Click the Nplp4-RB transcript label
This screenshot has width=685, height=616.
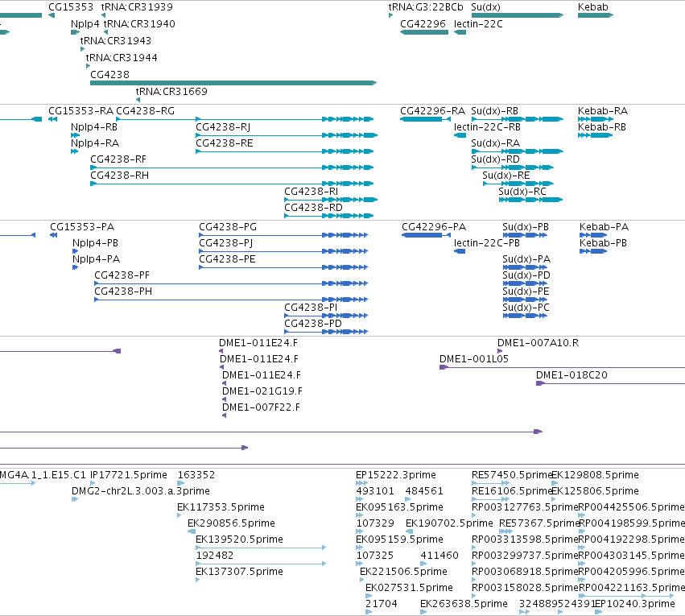(94, 127)
